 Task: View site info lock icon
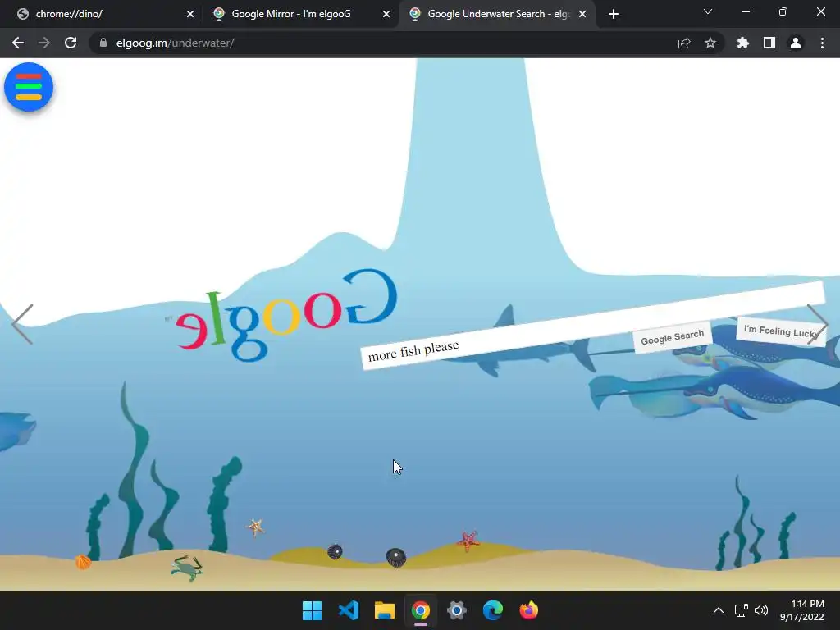coord(103,43)
